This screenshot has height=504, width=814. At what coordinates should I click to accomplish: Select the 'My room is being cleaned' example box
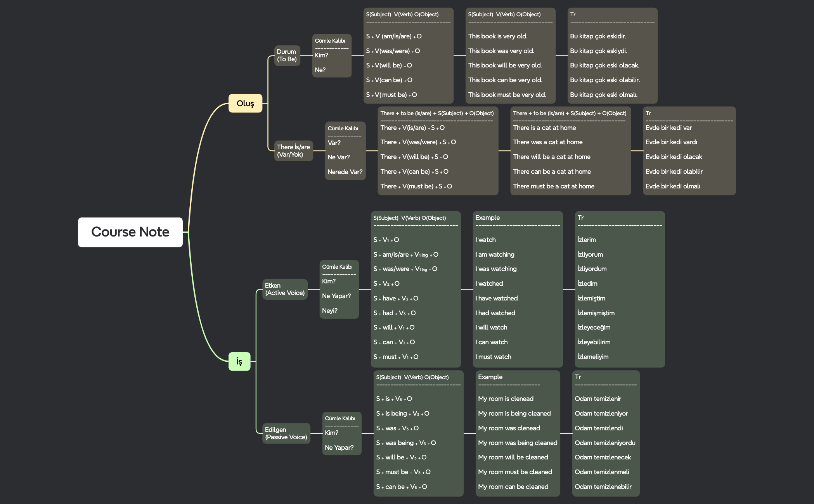tap(518, 433)
